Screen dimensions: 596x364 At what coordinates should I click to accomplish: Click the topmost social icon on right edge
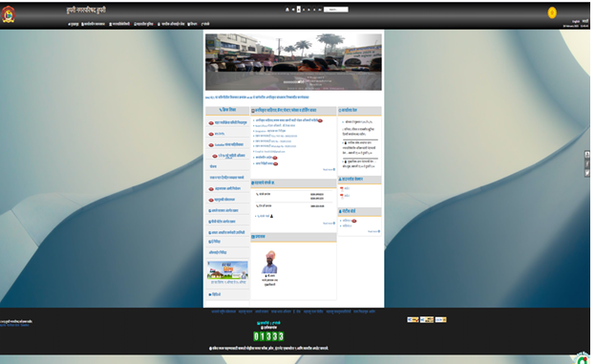(587, 155)
